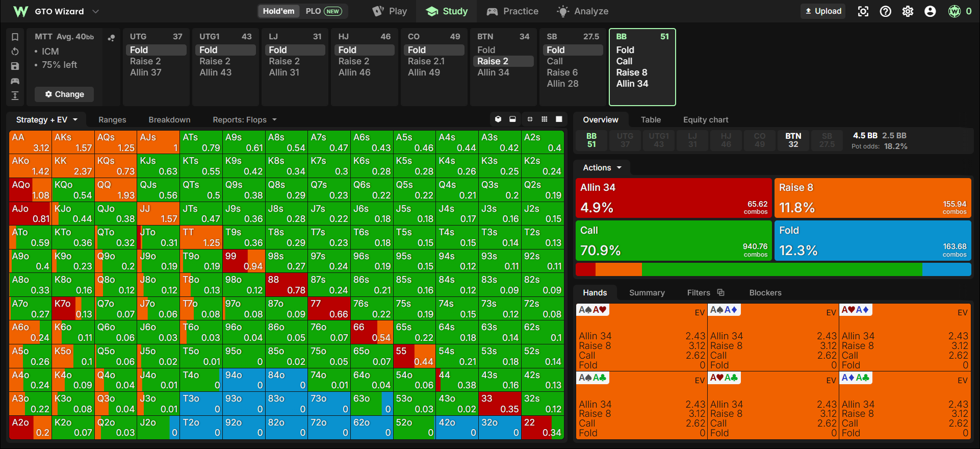Click the Change settings button
Viewport: 980px width, 449px height.
point(64,94)
